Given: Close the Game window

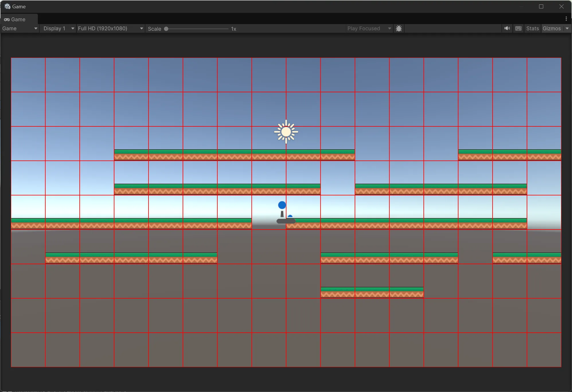Looking at the screenshot, I should coord(561,6).
